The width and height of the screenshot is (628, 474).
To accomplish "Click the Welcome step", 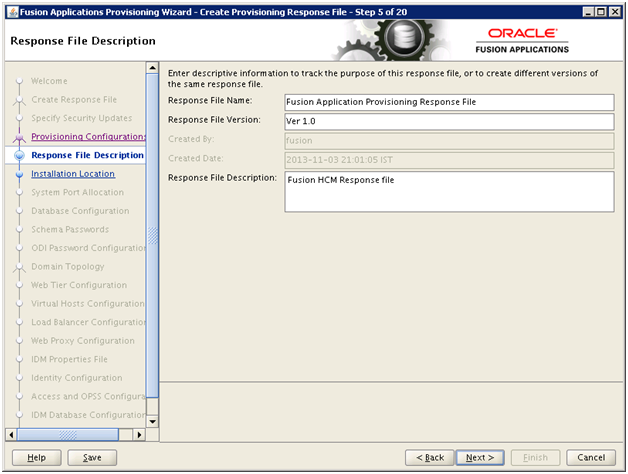I will 49,81.
